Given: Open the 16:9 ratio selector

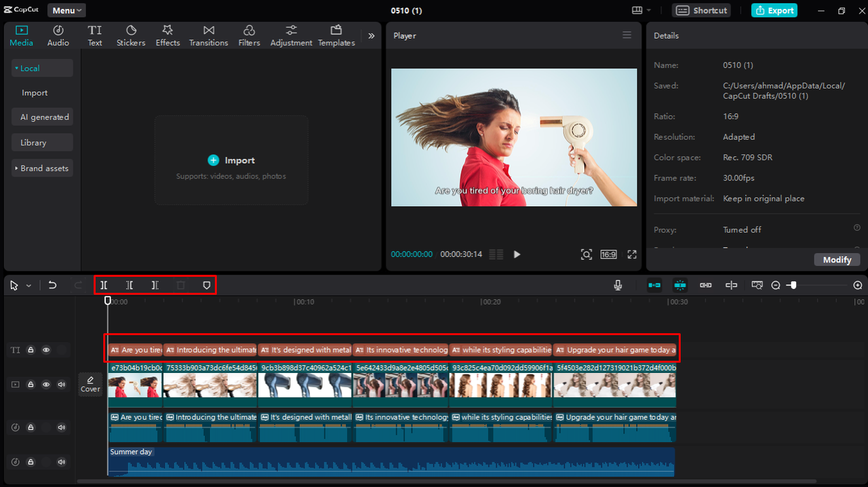Looking at the screenshot, I should (608, 254).
